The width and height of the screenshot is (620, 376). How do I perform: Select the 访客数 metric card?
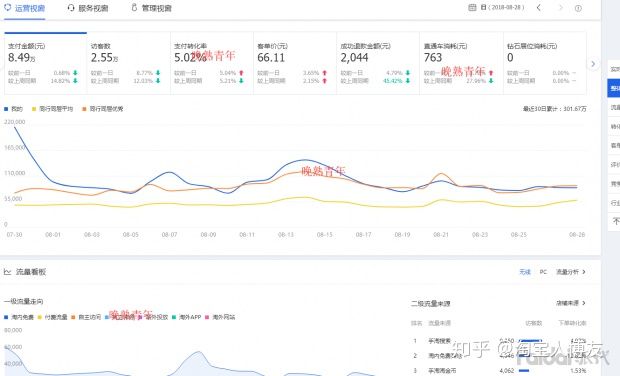pos(129,63)
